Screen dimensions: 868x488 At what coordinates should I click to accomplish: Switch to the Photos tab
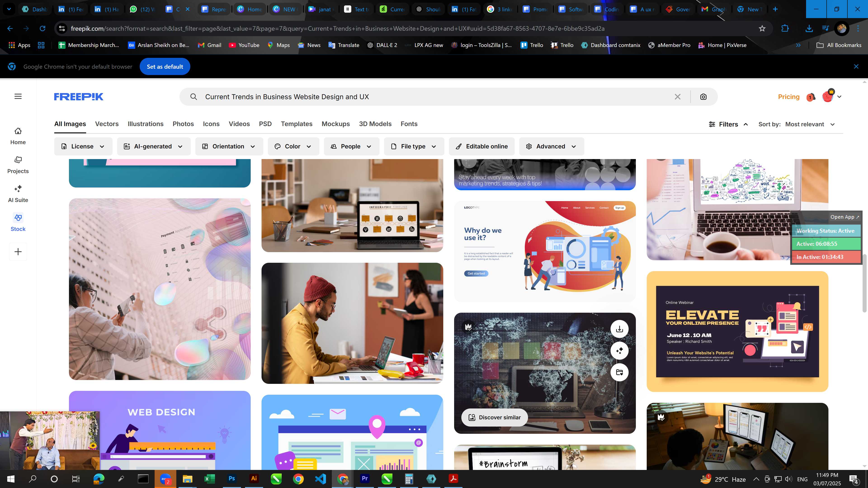tap(183, 124)
